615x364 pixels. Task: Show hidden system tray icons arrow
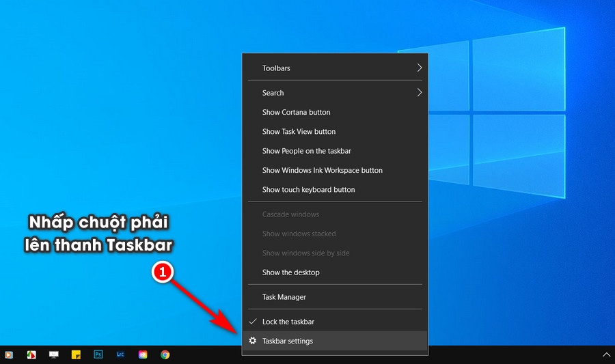point(606,355)
